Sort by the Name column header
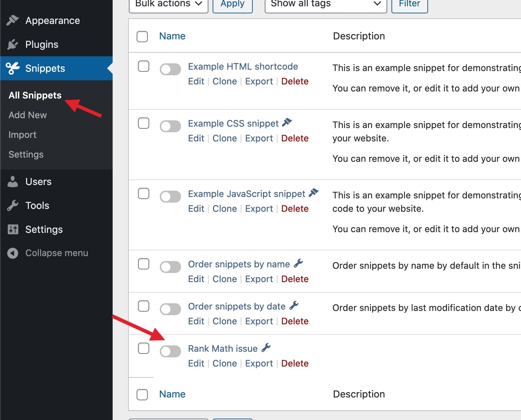Viewport: 521px width, 420px height. [x=172, y=36]
